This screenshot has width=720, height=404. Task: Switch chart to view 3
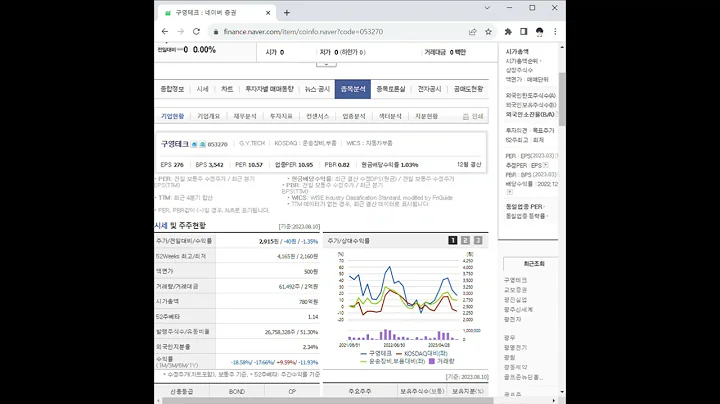click(x=478, y=240)
